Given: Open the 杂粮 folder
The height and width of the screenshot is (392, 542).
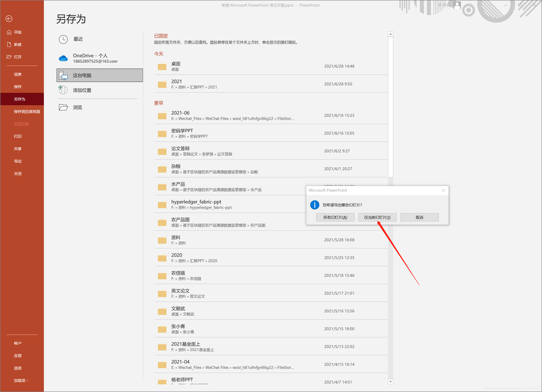Looking at the screenshot, I should tap(271, 169).
